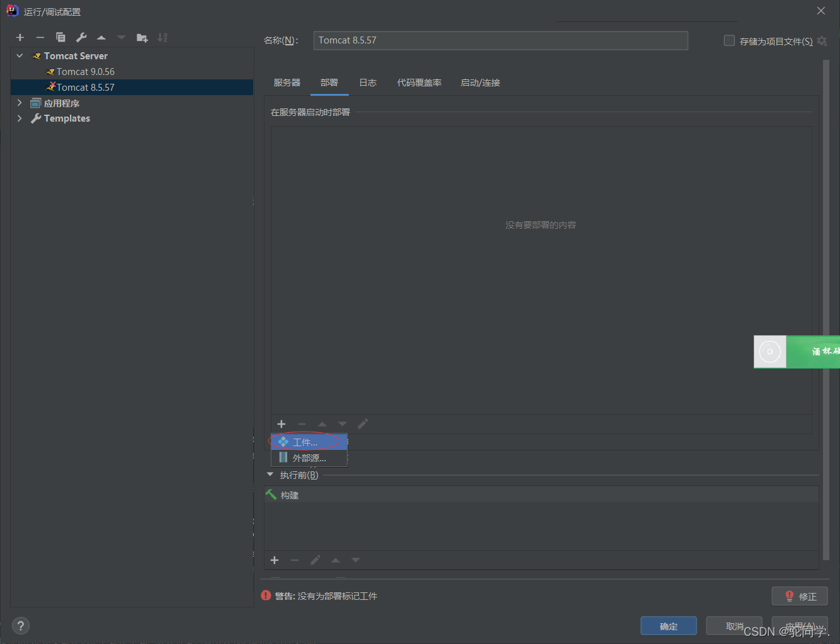Screen dimensions: 840x644
Task: Click the Templates label in tree
Action: point(67,118)
